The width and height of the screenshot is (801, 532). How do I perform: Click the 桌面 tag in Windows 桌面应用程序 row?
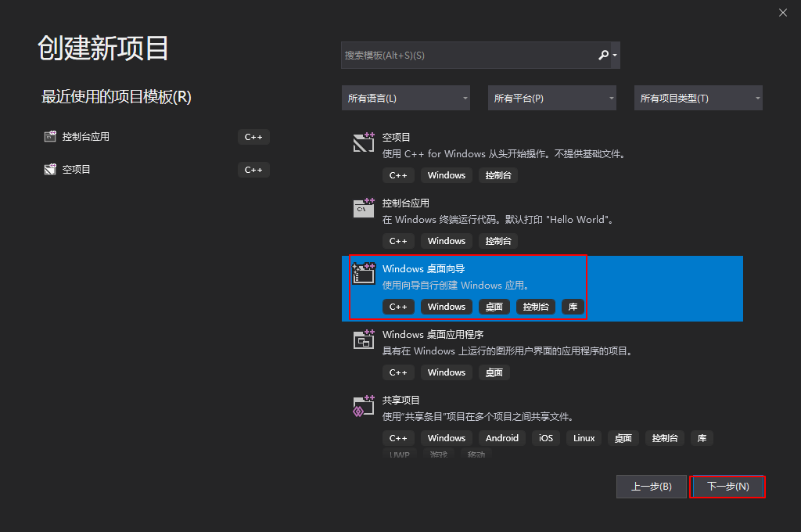pos(494,372)
